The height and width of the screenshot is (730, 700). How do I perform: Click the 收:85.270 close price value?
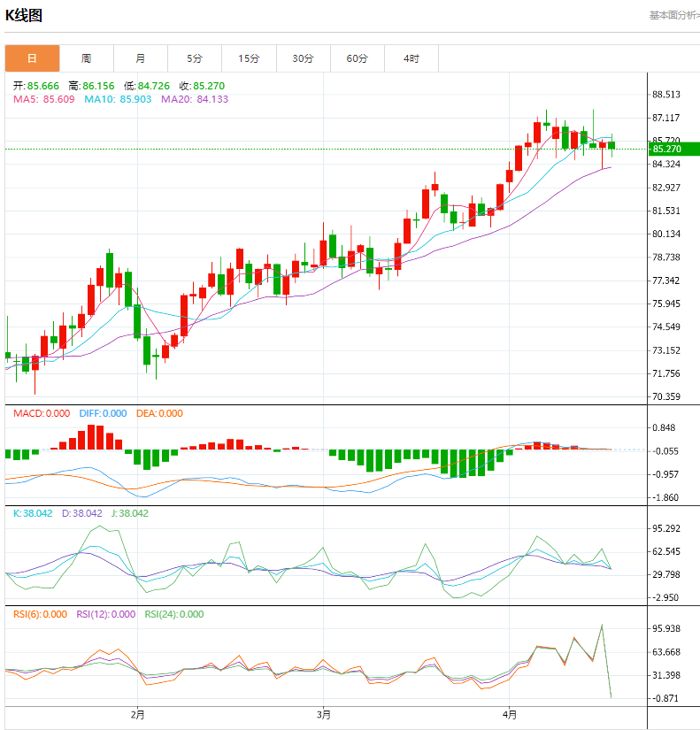click(202, 86)
